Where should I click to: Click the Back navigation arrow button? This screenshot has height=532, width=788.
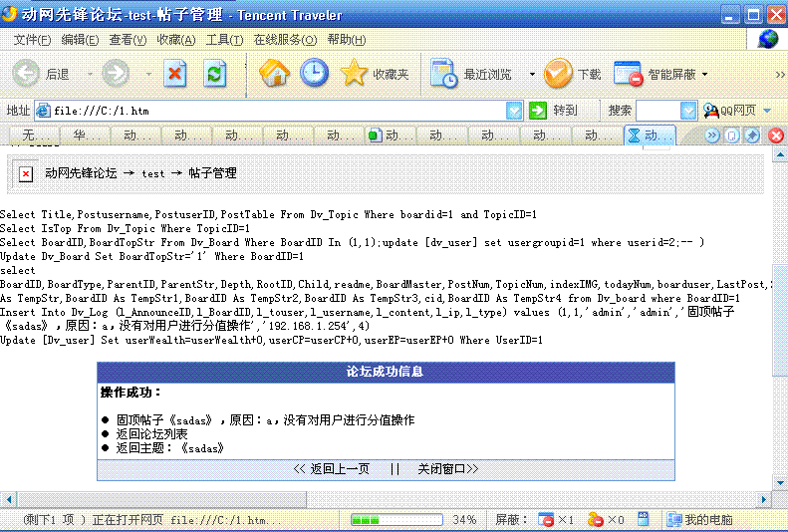click(27, 74)
